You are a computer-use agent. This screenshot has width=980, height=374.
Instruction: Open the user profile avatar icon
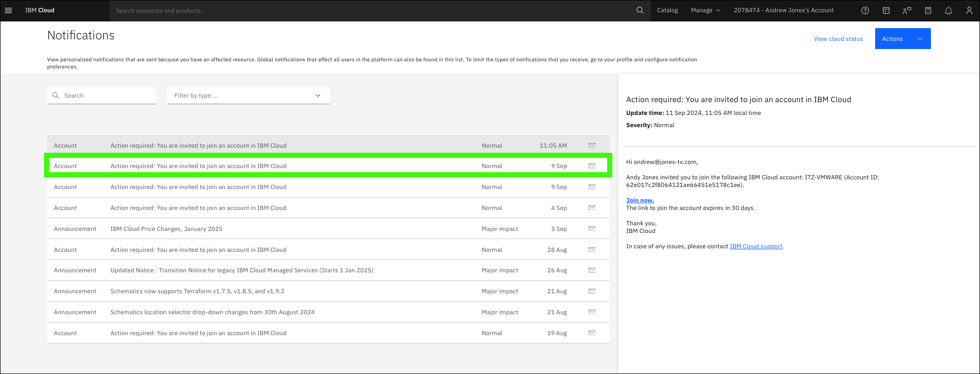tap(969, 10)
